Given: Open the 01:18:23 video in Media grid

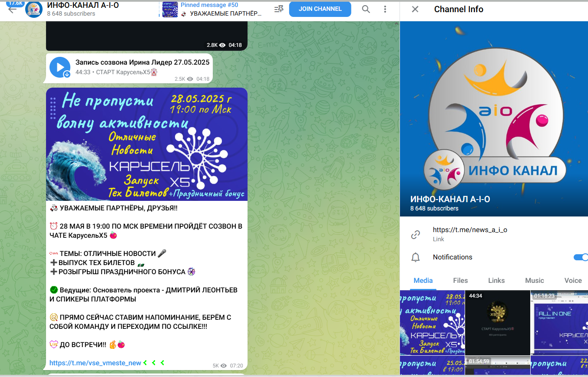Looking at the screenshot, I should [x=559, y=323].
